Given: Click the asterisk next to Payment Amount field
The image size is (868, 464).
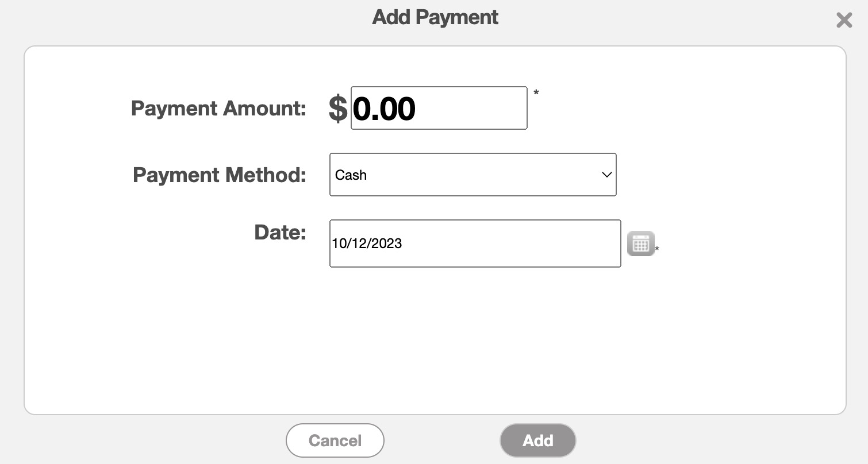Looking at the screenshot, I should tap(536, 92).
